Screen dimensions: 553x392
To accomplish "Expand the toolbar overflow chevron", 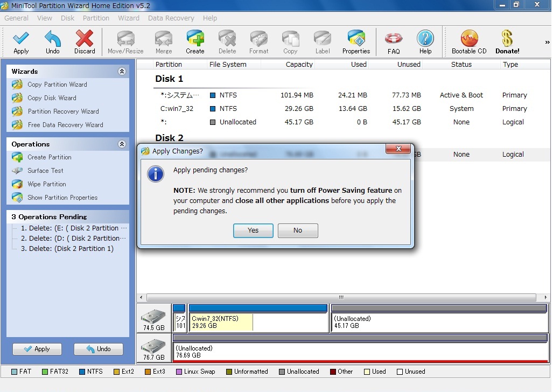I will [x=547, y=43].
